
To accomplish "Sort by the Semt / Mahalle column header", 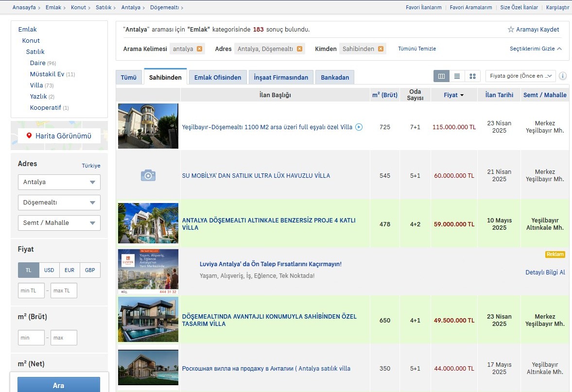I will click(545, 95).
